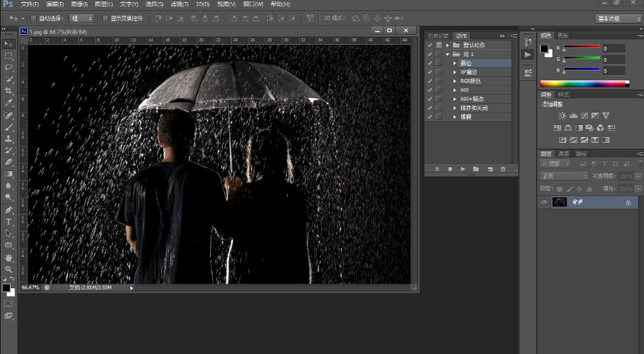
Task: Hide the 背景 layer using eye icon
Action: 544,203
